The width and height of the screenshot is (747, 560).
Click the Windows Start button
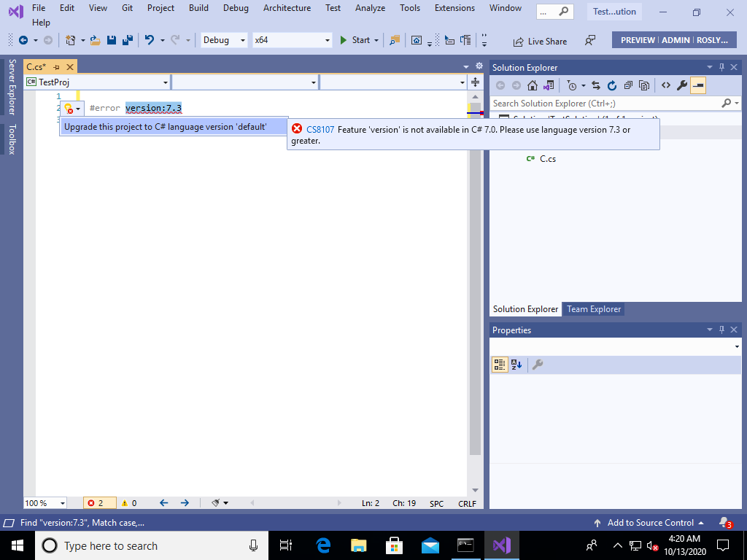coord(18,545)
